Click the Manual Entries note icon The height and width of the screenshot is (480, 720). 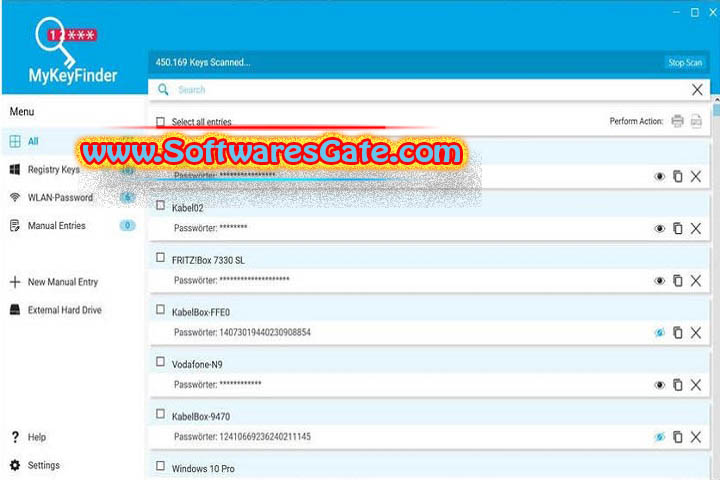click(x=15, y=226)
